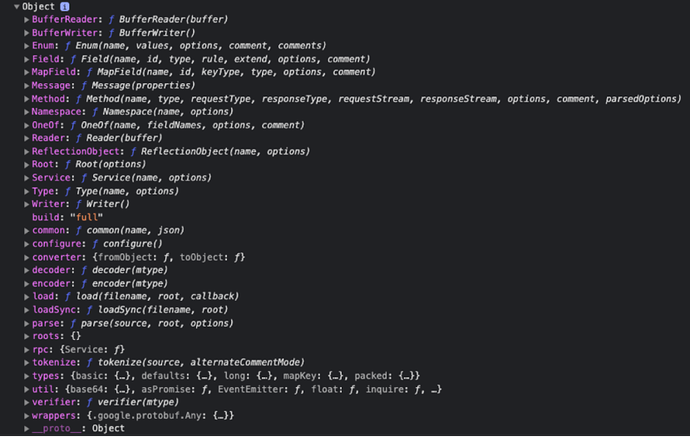Viewport: 690px width, 437px height.
Task: Click the tokenize function signature
Action: tap(201, 363)
